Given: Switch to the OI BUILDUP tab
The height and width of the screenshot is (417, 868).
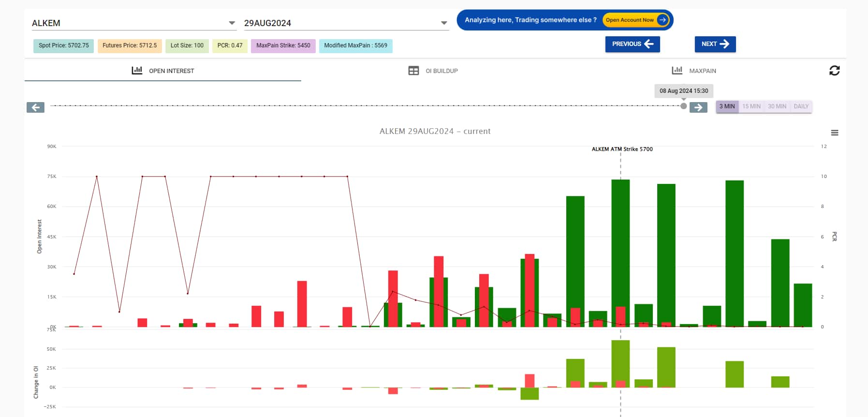Looking at the screenshot, I should click(x=441, y=71).
